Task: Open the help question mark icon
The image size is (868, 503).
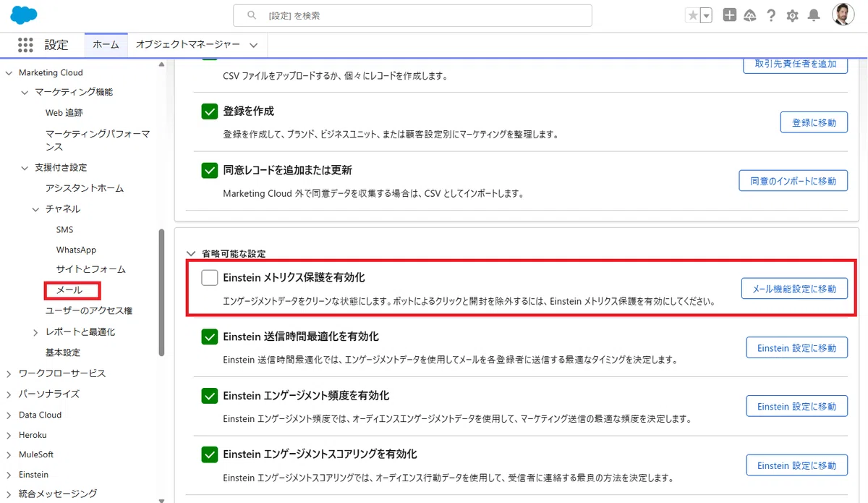Action: click(771, 15)
